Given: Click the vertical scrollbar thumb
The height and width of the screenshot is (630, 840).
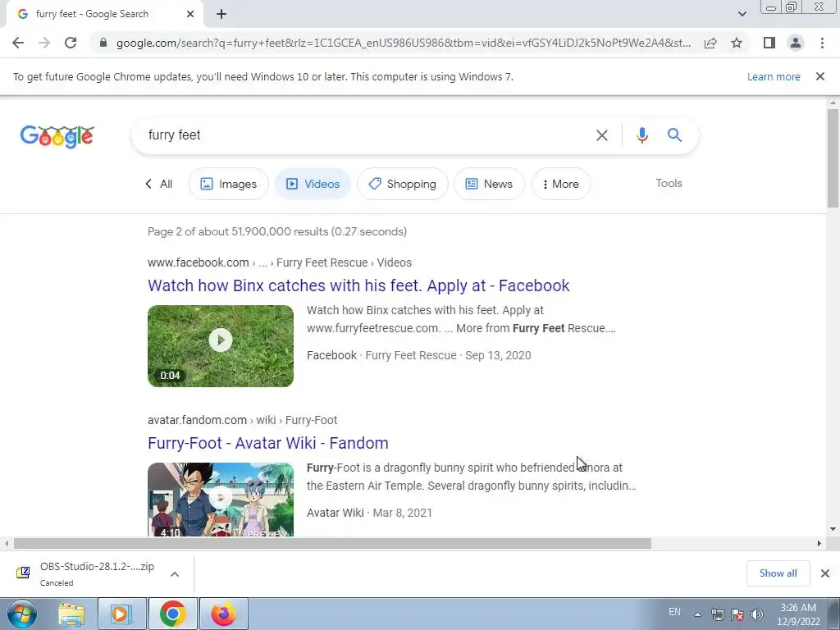Looking at the screenshot, I should (x=833, y=158).
